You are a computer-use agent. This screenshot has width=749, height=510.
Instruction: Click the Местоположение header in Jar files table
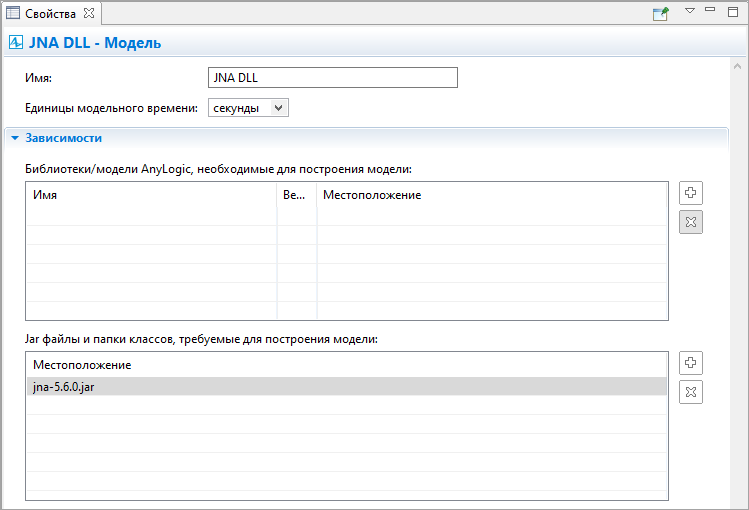pos(347,365)
